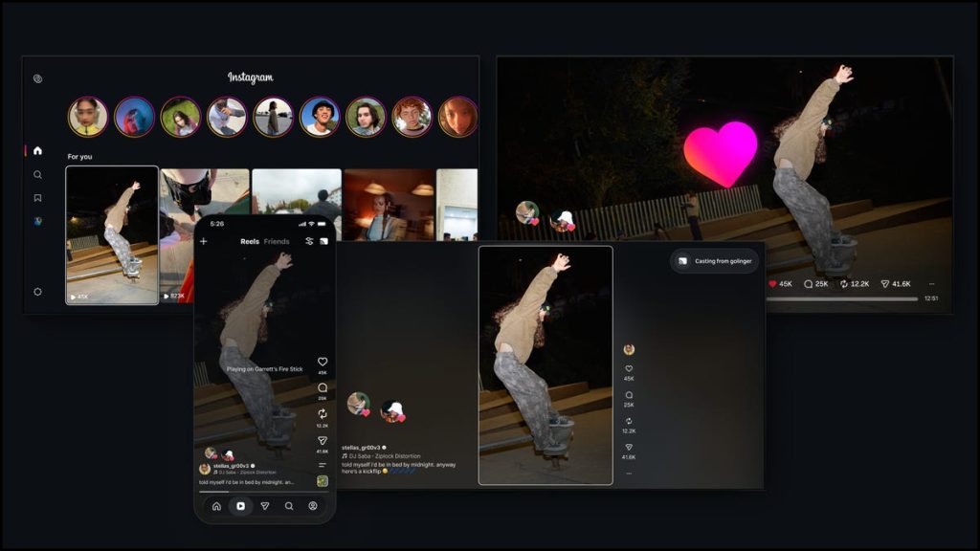This screenshot has height=551, width=980.
Task: Tap stellas_gr00v3 username on the phone
Action: (x=231, y=466)
